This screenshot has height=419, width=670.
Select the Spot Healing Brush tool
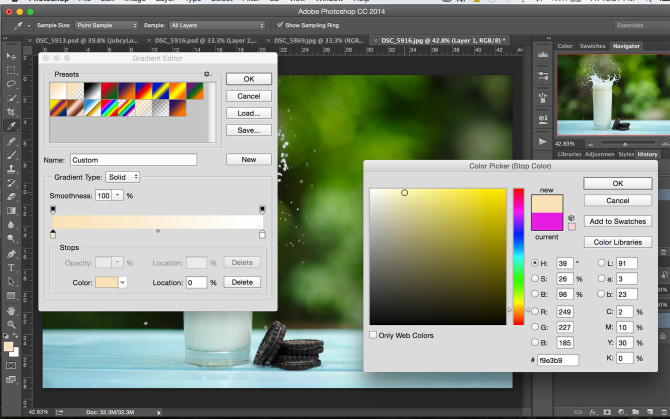pos(11,141)
